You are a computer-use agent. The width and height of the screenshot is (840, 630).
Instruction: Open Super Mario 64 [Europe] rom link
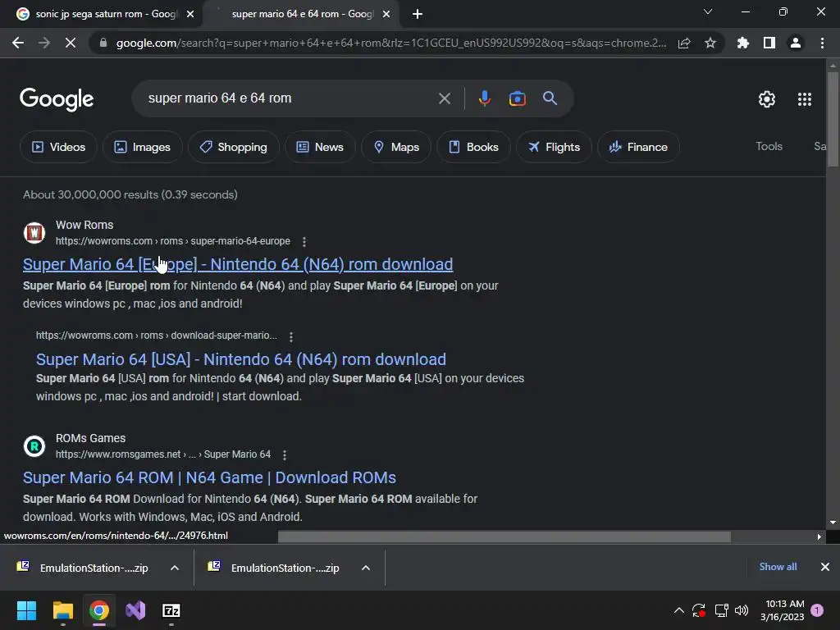(x=238, y=264)
